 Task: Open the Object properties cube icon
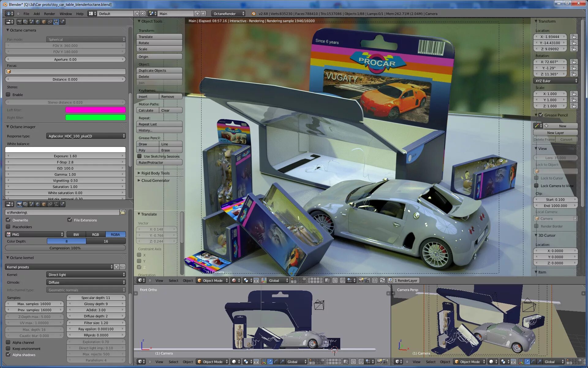[x=44, y=22]
